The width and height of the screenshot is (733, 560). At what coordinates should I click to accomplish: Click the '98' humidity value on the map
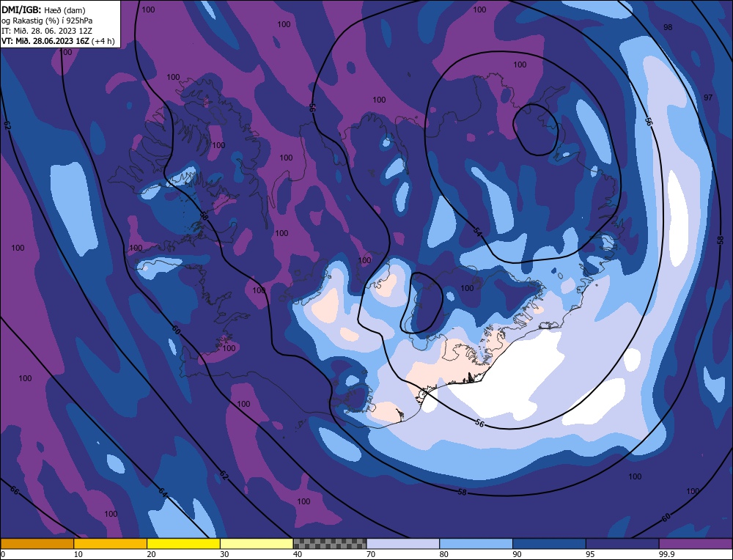click(x=668, y=28)
